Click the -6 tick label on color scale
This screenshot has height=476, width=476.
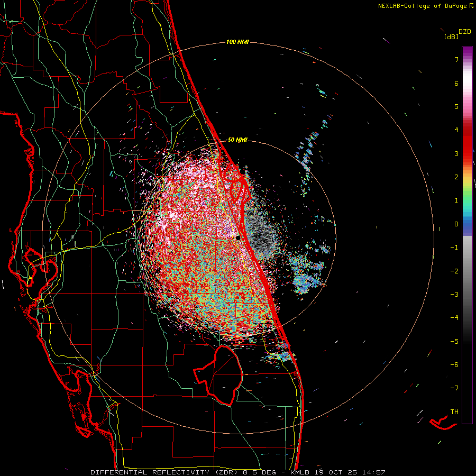point(454,365)
